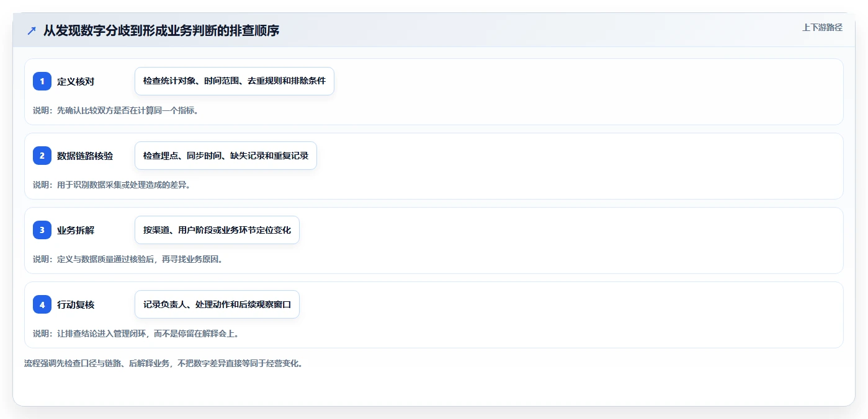Click the 记录负责人、处理动作和后续观察窗口 box
This screenshot has width=868, height=419.
pyautogui.click(x=217, y=304)
